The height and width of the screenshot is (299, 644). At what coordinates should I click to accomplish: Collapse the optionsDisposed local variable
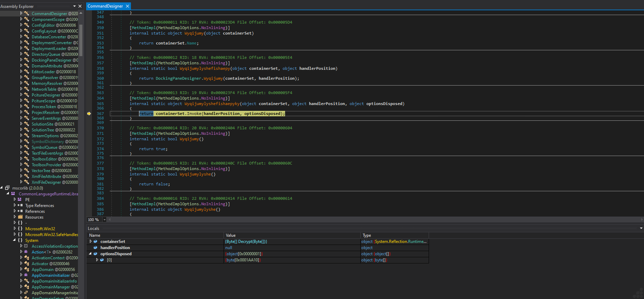tap(91, 254)
